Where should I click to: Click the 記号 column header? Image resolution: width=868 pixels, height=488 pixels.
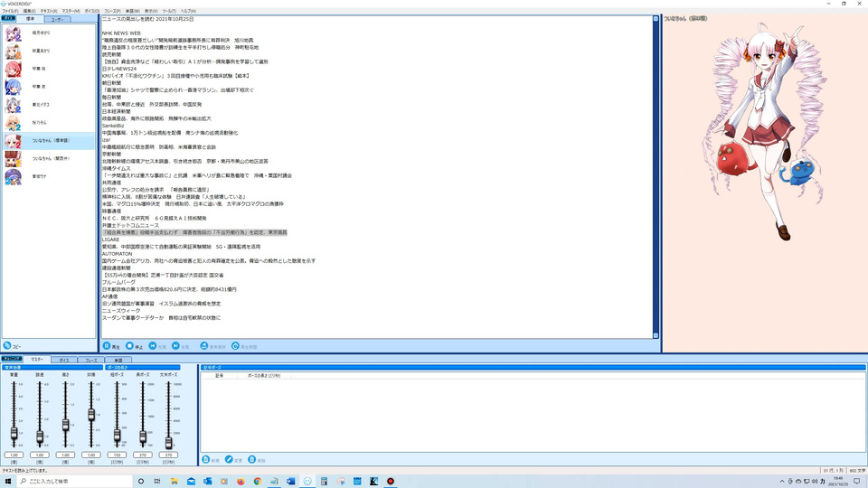(219, 376)
